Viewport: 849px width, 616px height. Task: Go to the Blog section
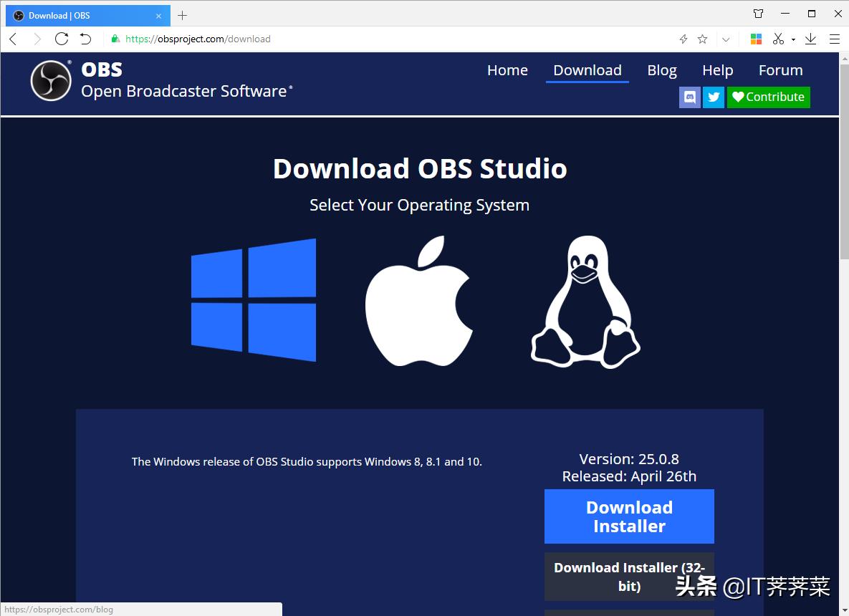(x=661, y=69)
